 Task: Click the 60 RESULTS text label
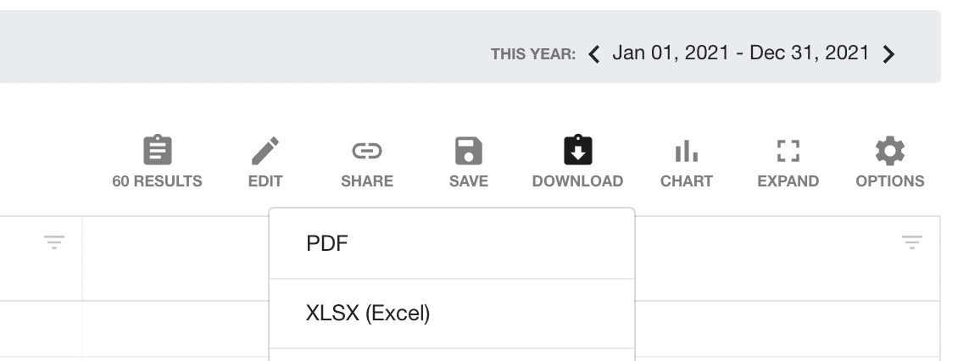pos(158,181)
